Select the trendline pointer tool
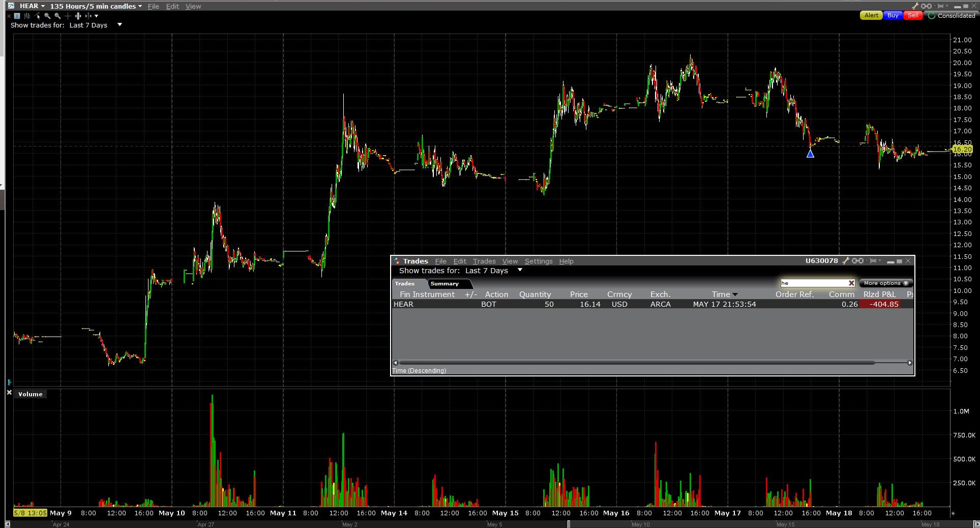 [38, 16]
